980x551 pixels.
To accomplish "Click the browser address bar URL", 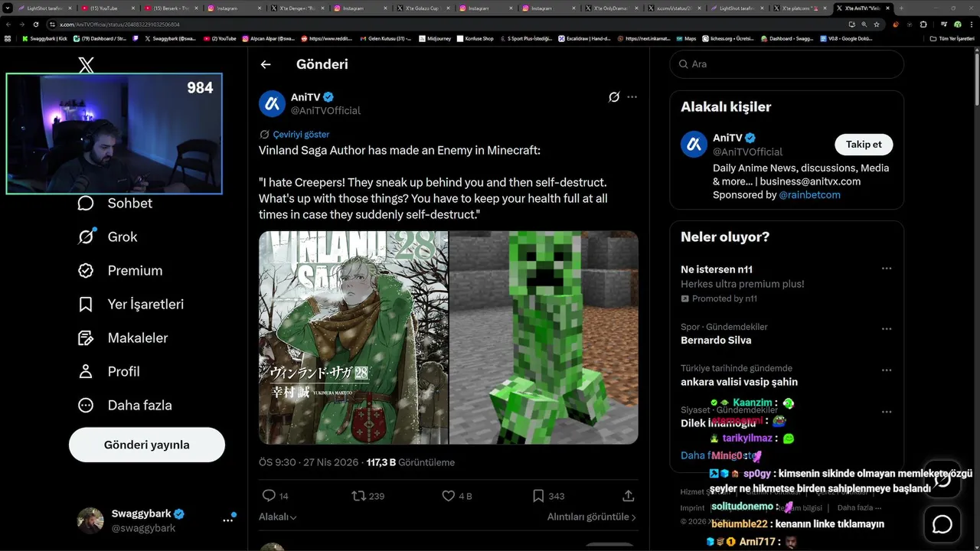I will [119, 24].
